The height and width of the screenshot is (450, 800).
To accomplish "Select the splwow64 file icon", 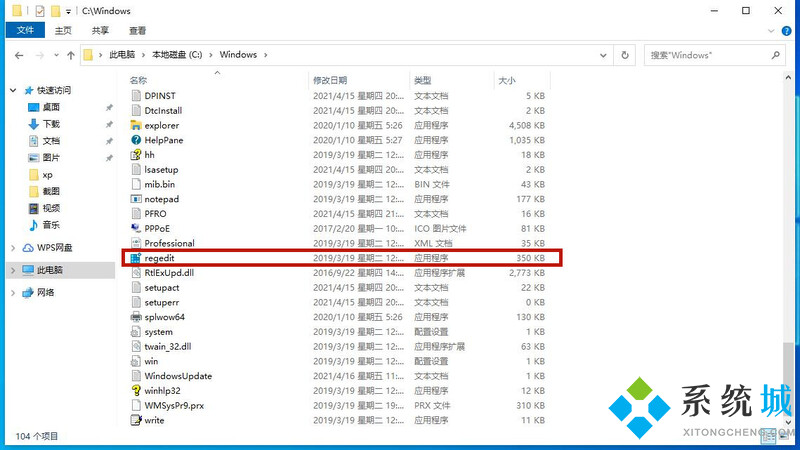I will coord(136,317).
